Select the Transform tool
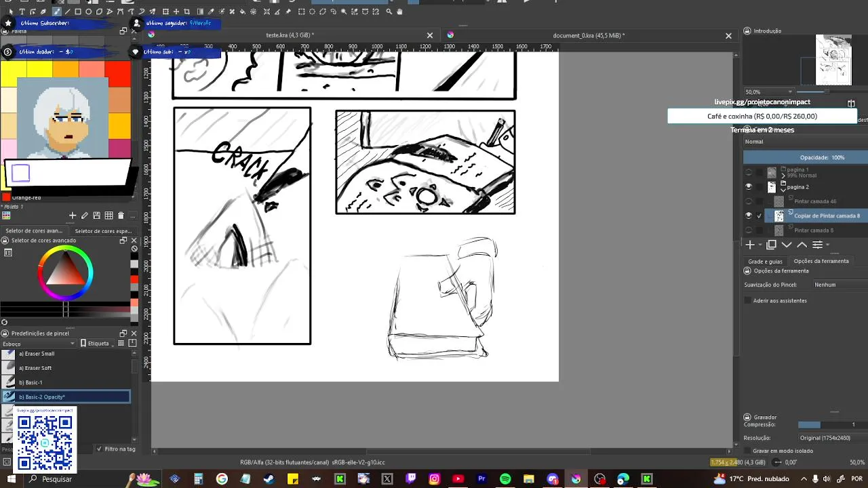 [165, 12]
